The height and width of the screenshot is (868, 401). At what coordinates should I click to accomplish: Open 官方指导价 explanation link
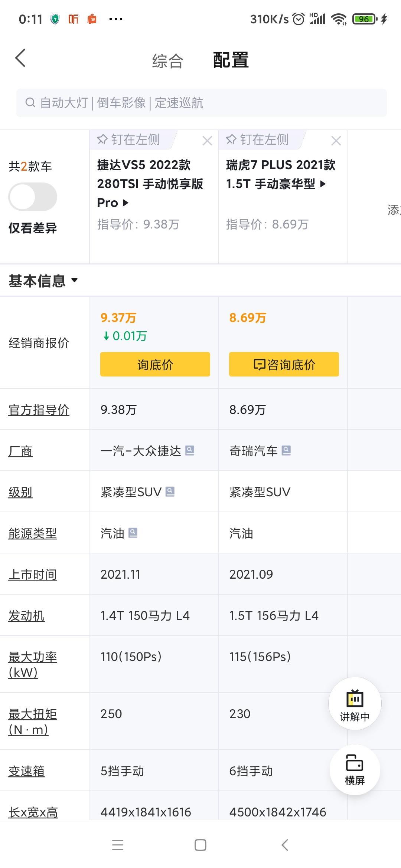coord(39,410)
